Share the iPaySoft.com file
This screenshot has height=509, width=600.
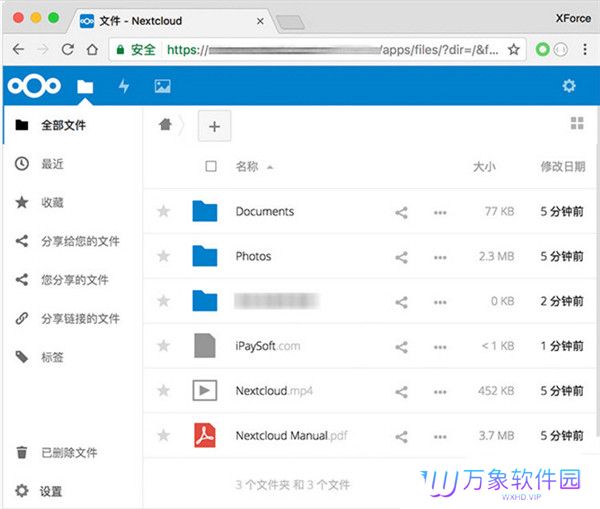401,347
